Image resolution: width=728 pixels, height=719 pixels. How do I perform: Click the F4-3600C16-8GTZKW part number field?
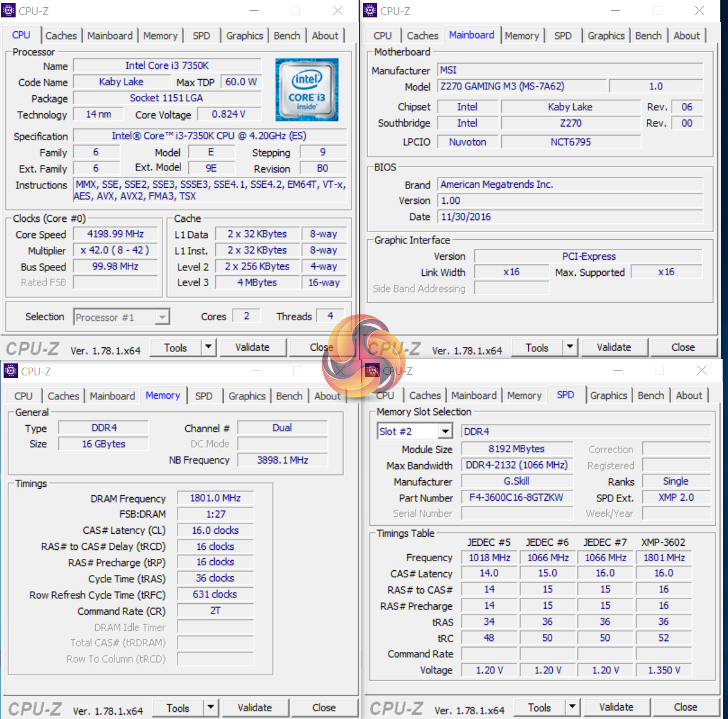pos(516,497)
